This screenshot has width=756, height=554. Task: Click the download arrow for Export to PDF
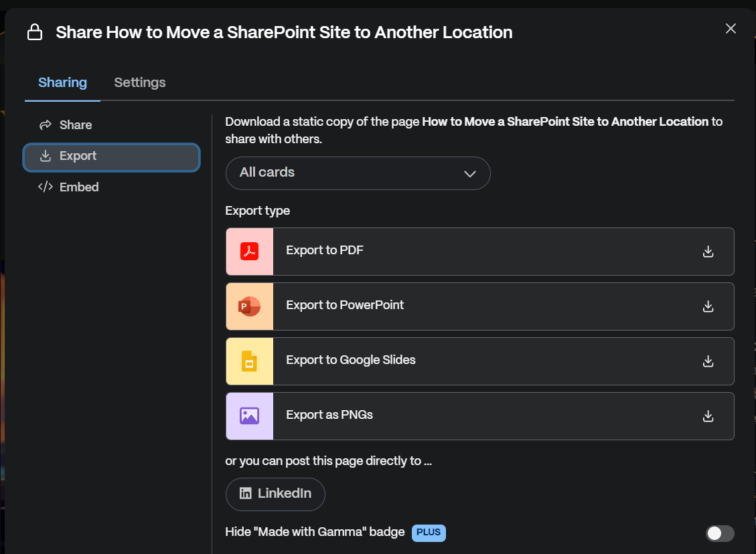pyautogui.click(x=708, y=252)
